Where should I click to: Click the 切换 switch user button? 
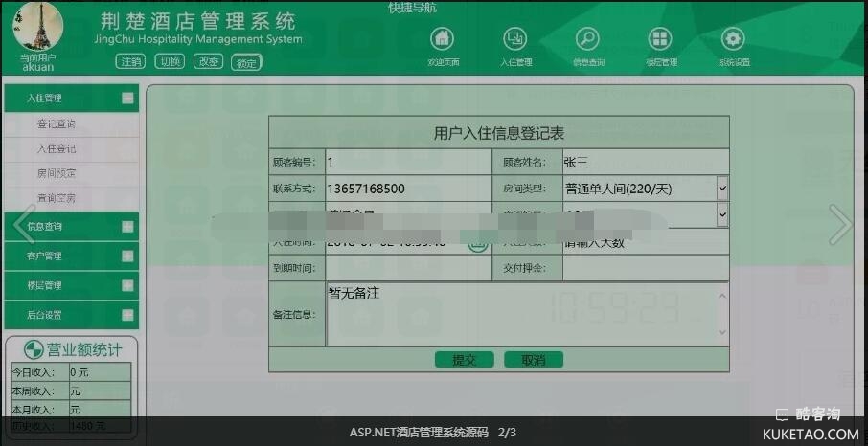[x=170, y=61]
